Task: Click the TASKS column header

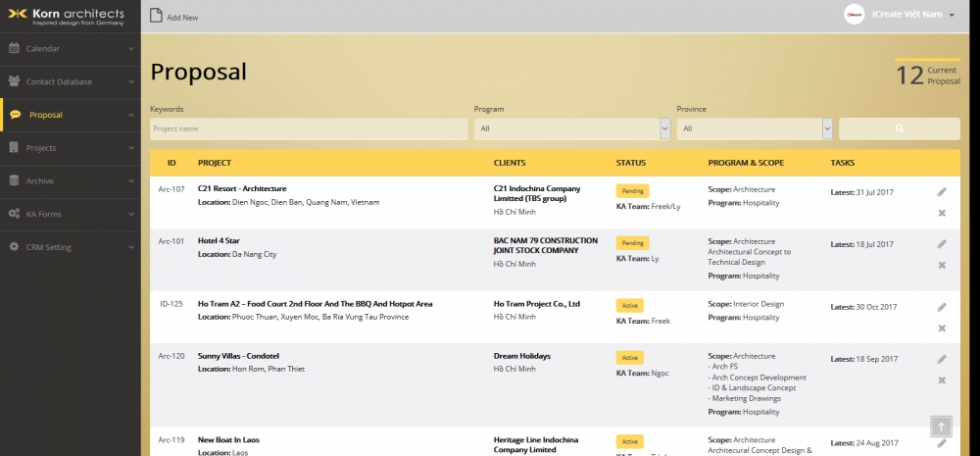Action: pos(843,163)
